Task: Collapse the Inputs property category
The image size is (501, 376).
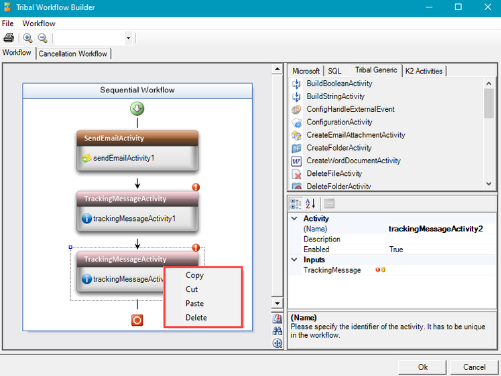Action: click(x=294, y=259)
